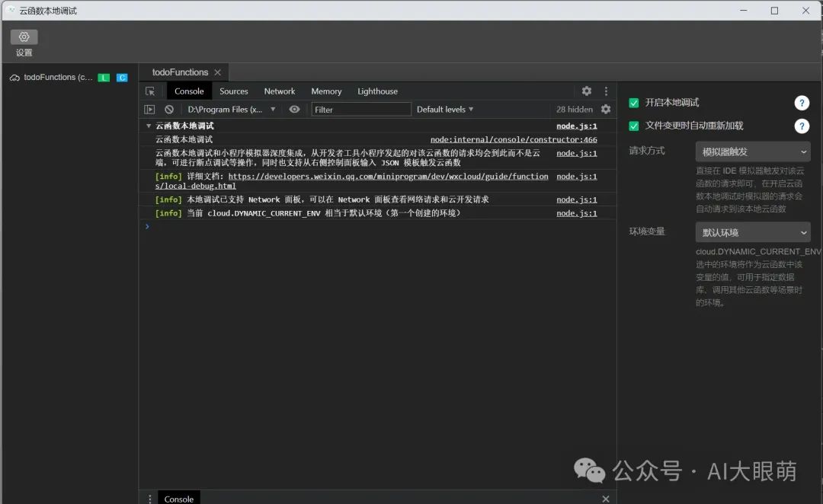Switch to the Network tab

pos(279,91)
